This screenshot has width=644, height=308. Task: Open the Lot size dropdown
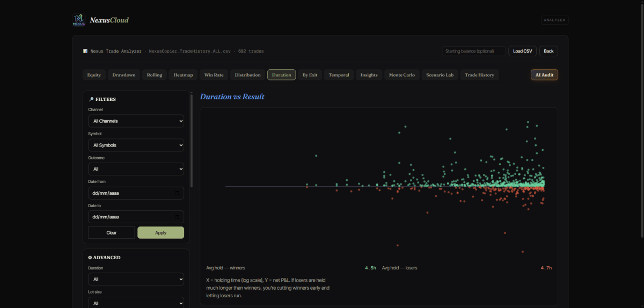point(136,303)
